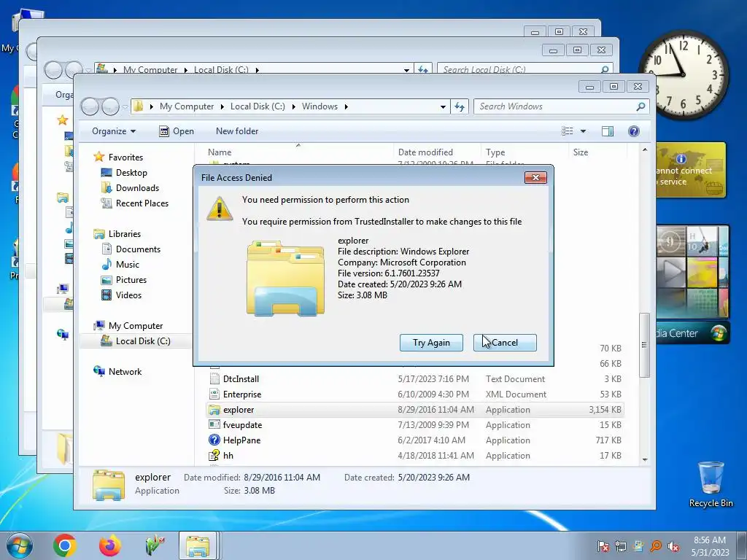
Task: Refresh the Windows folder with the refresh icon
Action: [460, 106]
